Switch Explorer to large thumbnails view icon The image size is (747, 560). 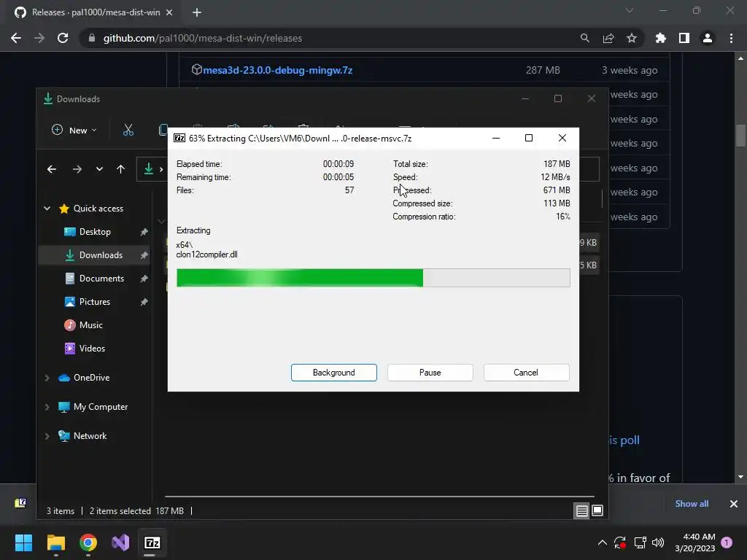597,510
